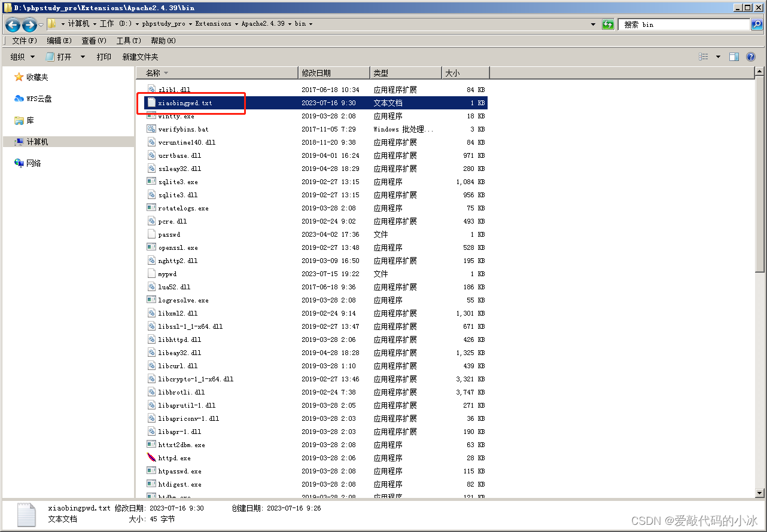Click the Back navigation arrow

point(13,25)
